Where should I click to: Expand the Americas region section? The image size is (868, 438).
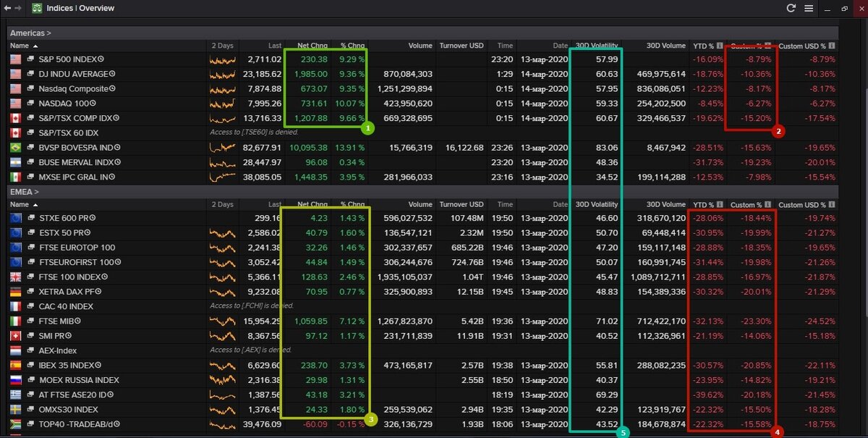pyautogui.click(x=30, y=33)
